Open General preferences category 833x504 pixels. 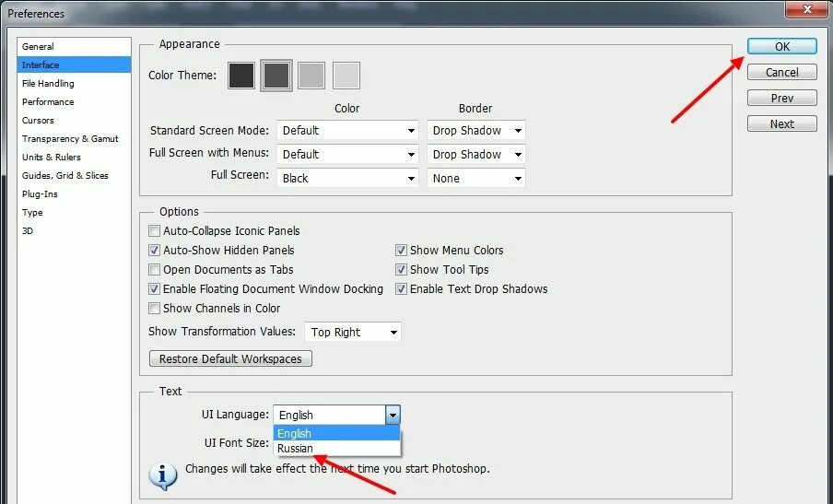[74, 46]
